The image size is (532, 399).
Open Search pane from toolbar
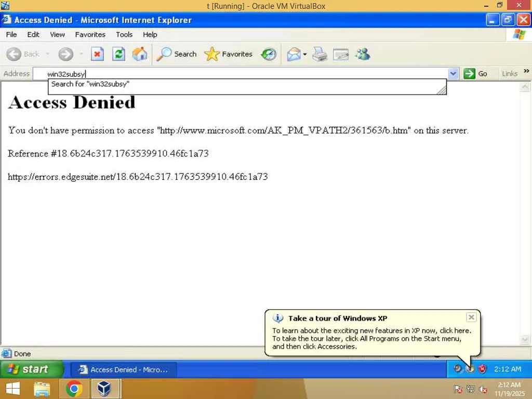(177, 54)
